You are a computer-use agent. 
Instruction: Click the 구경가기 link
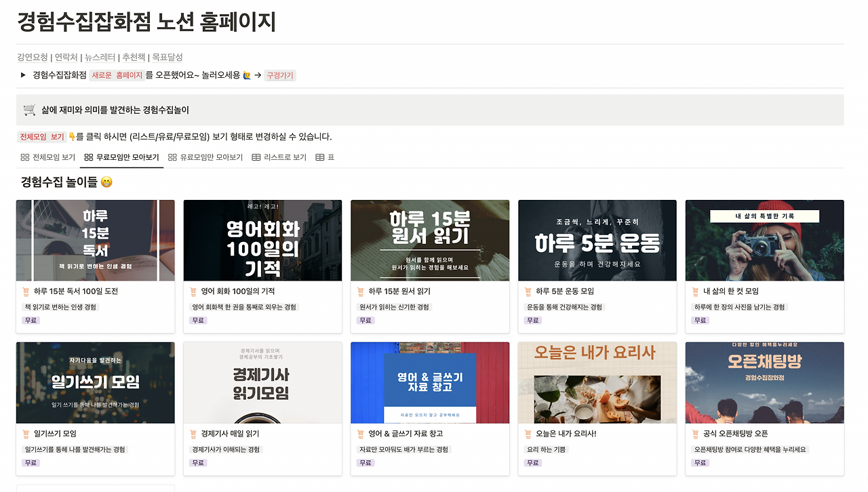click(x=280, y=75)
